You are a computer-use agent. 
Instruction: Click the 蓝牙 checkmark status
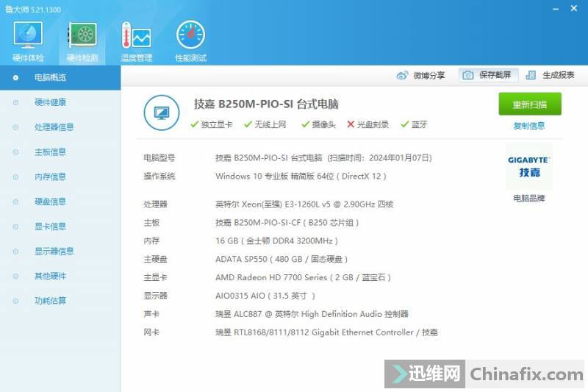pyautogui.click(x=414, y=124)
